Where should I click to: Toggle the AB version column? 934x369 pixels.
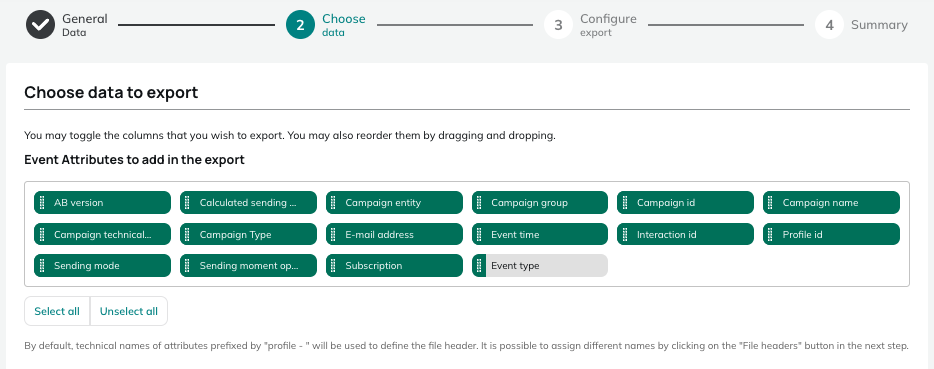[102, 203]
